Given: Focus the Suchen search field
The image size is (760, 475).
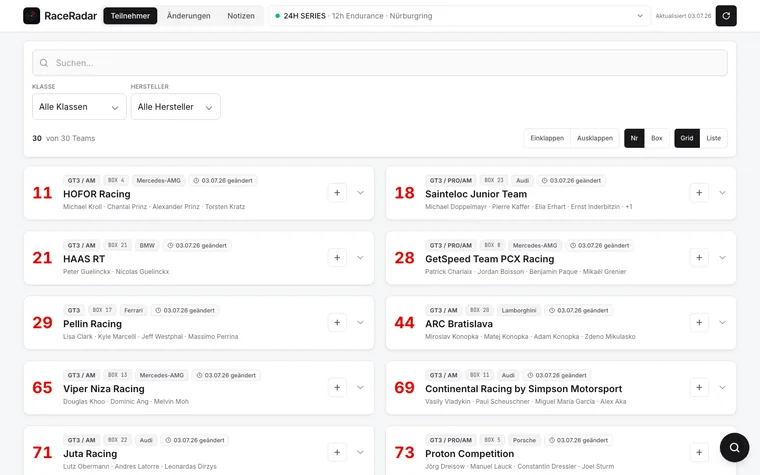Looking at the screenshot, I should coord(380,63).
